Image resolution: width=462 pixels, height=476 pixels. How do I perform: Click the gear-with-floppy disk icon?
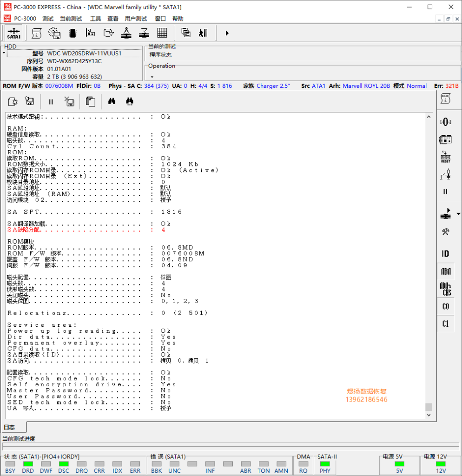54,33
